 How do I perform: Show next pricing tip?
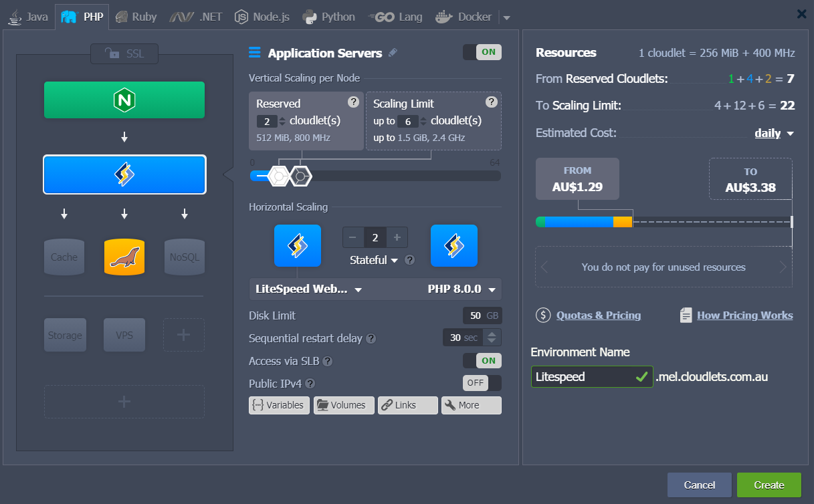coord(783,267)
